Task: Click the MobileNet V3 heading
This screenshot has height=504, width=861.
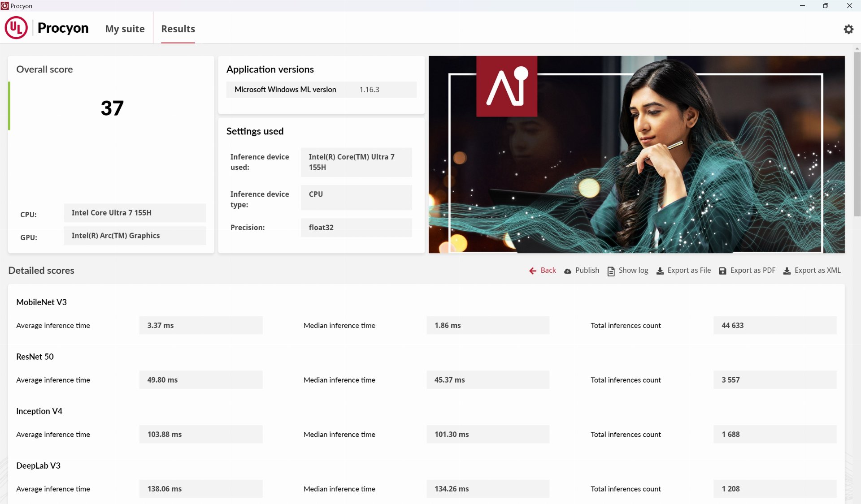Action: (x=41, y=302)
